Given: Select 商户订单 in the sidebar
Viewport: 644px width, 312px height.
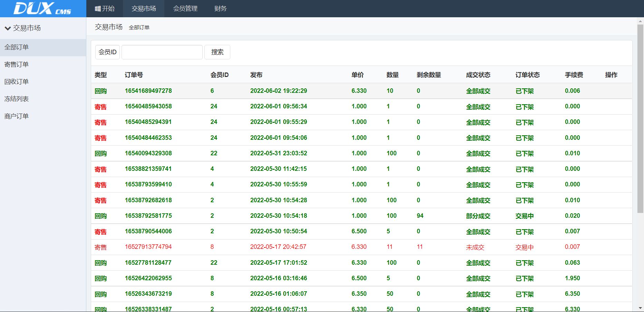Looking at the screenshot, I should pos(43,116).
